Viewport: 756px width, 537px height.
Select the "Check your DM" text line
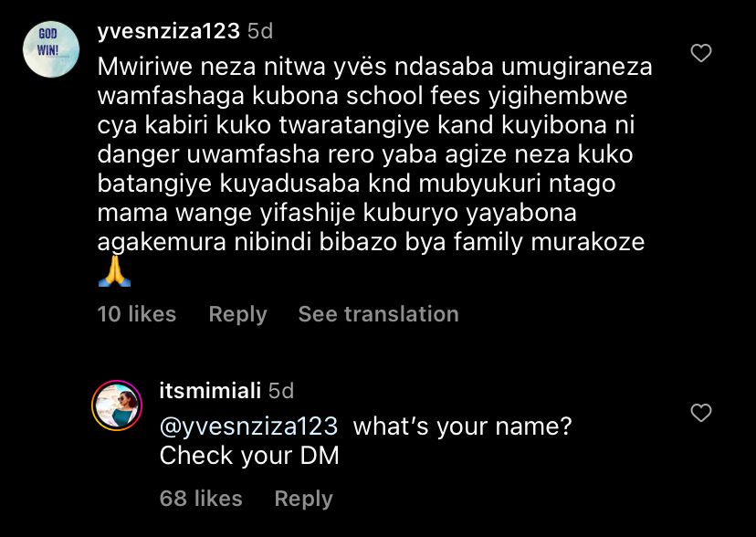pos(249,456)
